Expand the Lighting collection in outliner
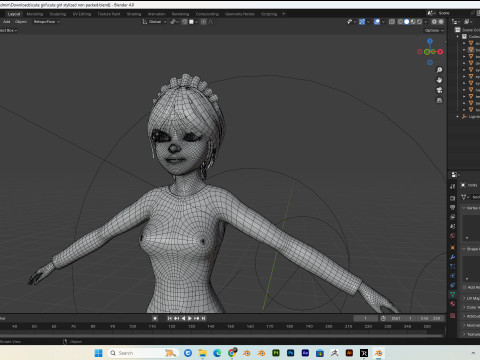The image size is (480, 360). 457,117
